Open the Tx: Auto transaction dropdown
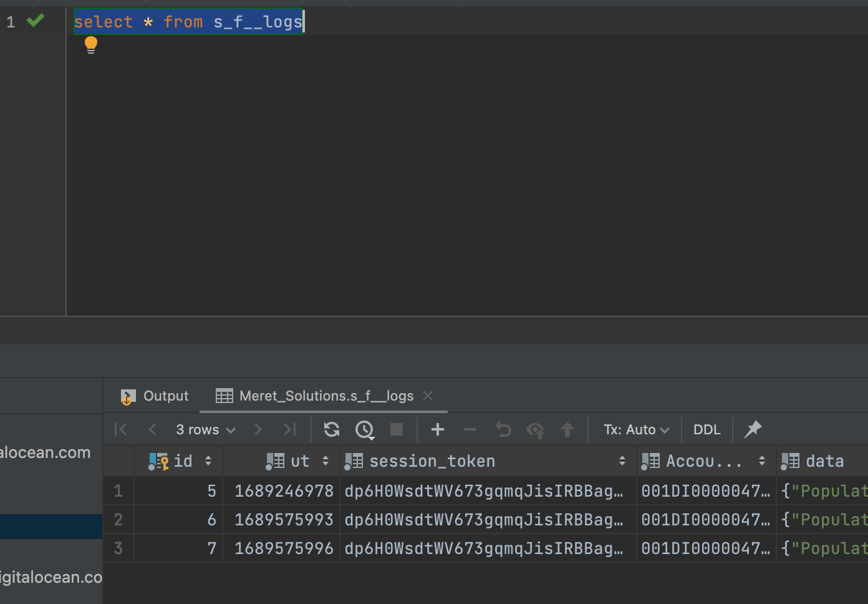This screenshot has width=868, height=604. click(x=636, y=429)
